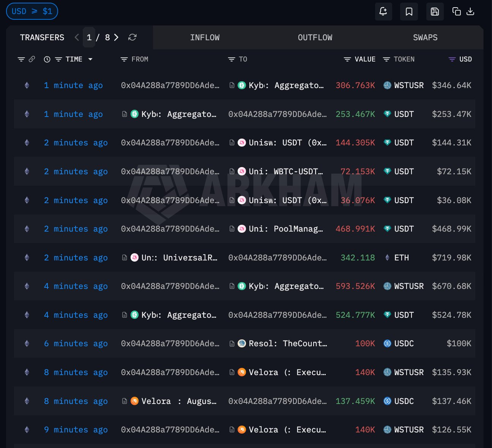The height and width of the screenshot is (448, 492).
Task: Open the Resol: TheCount… recipient address
Action: click(x=287, y=344)
